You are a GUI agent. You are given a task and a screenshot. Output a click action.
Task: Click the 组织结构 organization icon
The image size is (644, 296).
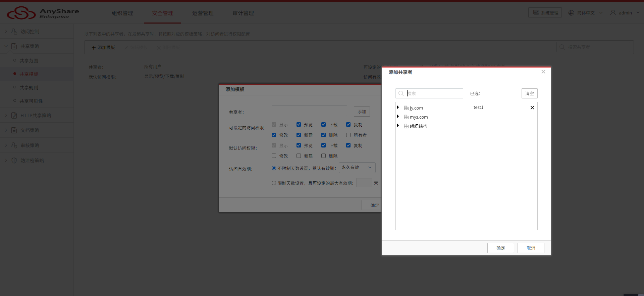click(x=406, y=126)
